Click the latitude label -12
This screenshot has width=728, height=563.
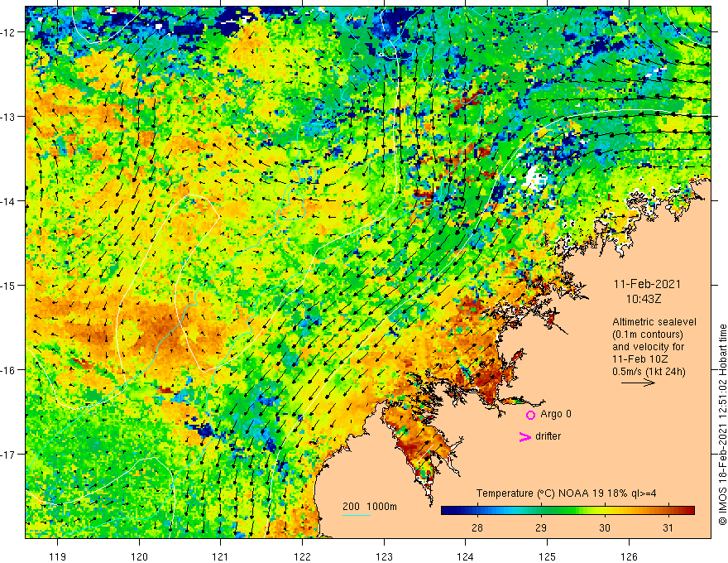coord(9,32)
